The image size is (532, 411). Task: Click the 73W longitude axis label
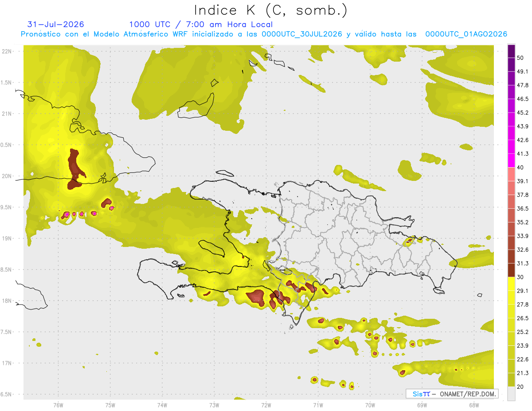tap(214, 405)
